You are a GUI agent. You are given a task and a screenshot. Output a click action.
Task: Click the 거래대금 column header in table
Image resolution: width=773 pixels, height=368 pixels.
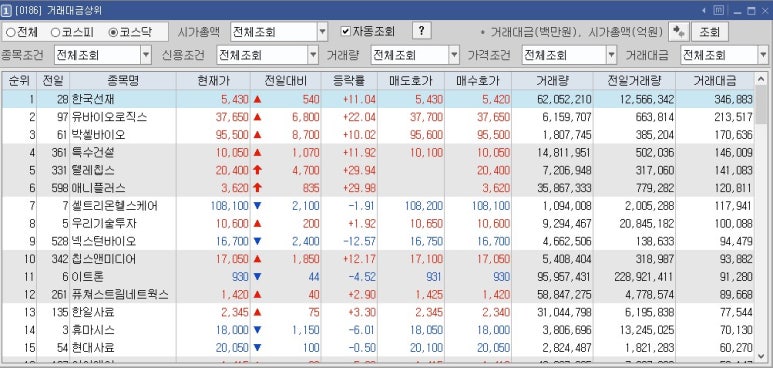tap(714, 81)
